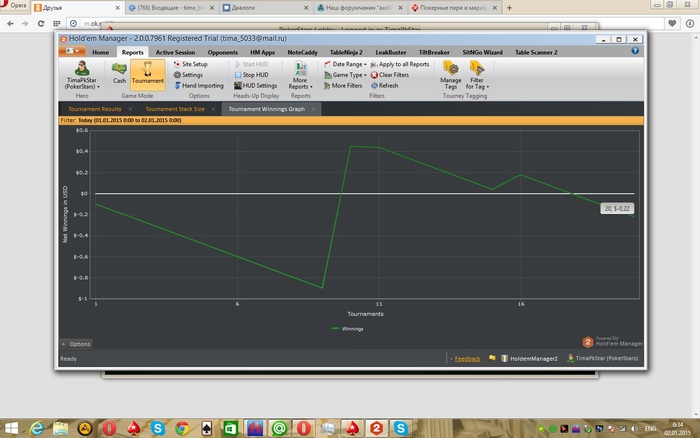
Task: Open the TiltBreaker tab
Action: (x=434, y=52)
